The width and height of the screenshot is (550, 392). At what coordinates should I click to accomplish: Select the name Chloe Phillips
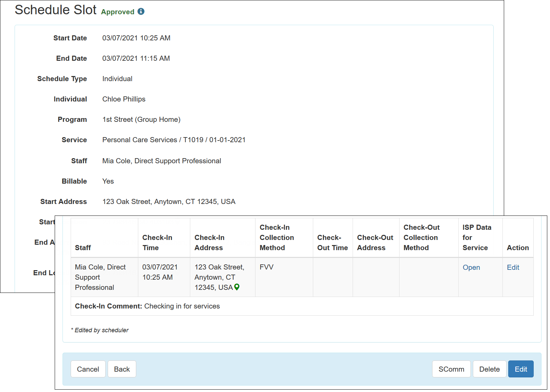(124, 99)
